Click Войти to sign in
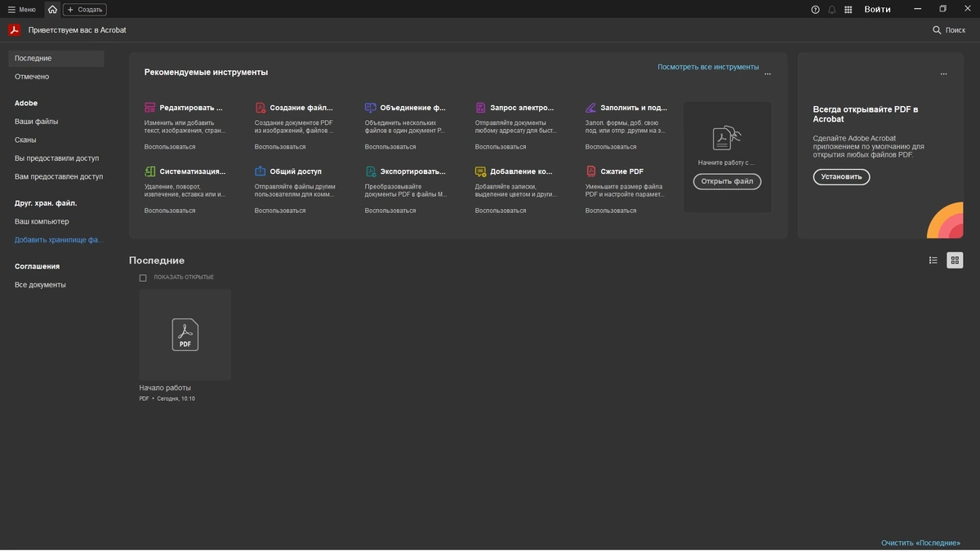The width and height of the screenshot is (980, 551). 877,10
